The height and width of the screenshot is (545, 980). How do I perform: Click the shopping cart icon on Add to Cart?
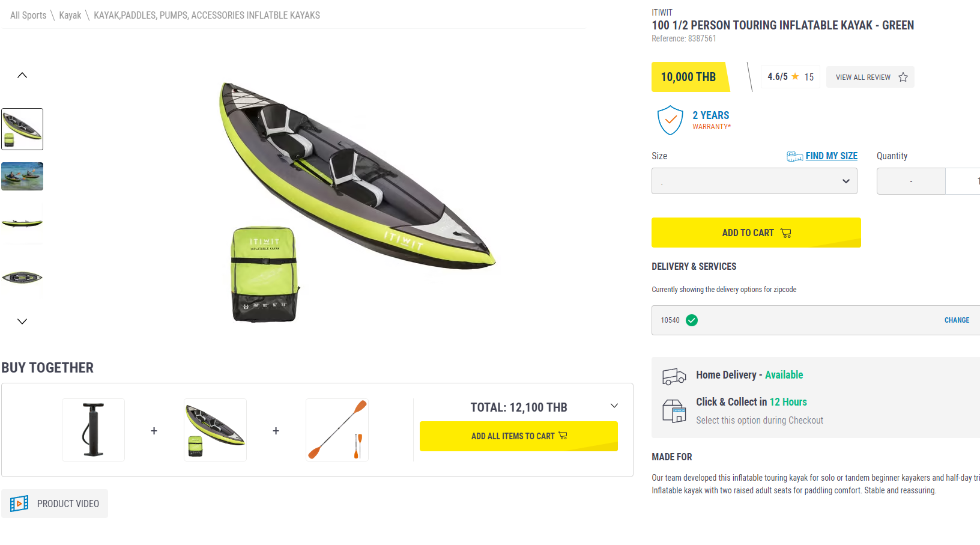coord(786,233)
